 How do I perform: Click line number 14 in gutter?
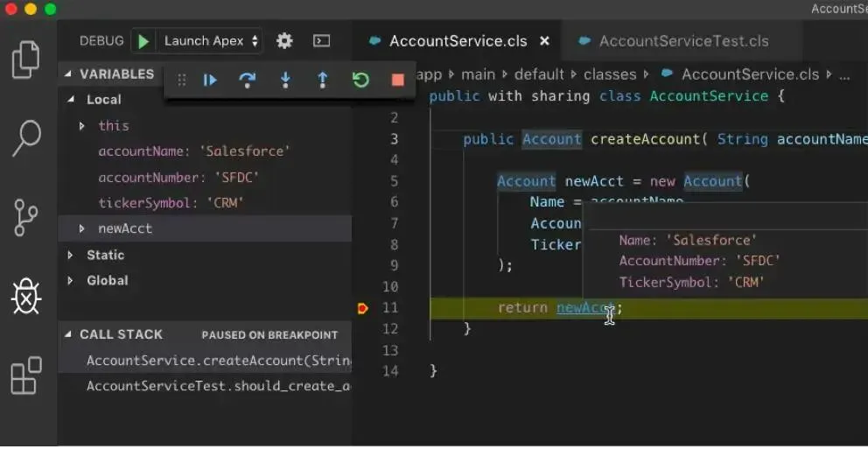[390, 371]
